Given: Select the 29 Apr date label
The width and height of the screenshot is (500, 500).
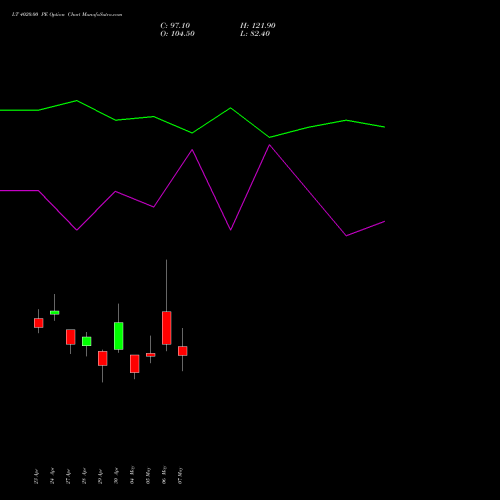Looking at the screenshot, I should coord(100,476).
